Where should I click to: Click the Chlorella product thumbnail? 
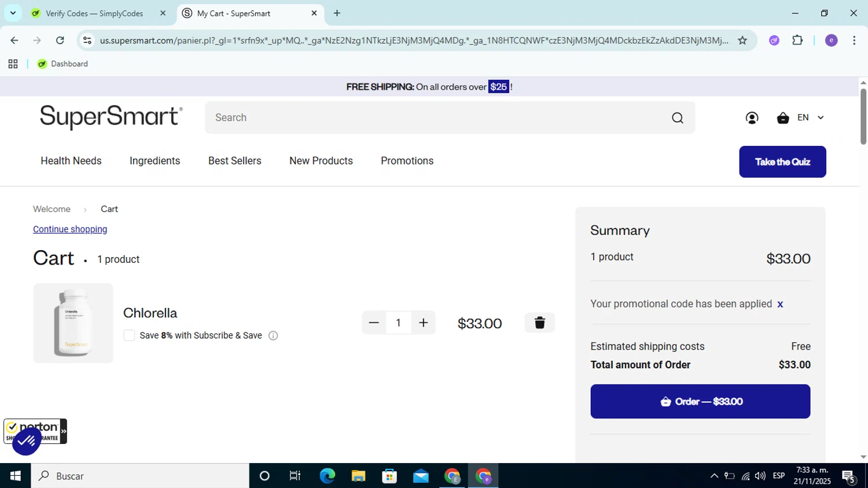73,323
